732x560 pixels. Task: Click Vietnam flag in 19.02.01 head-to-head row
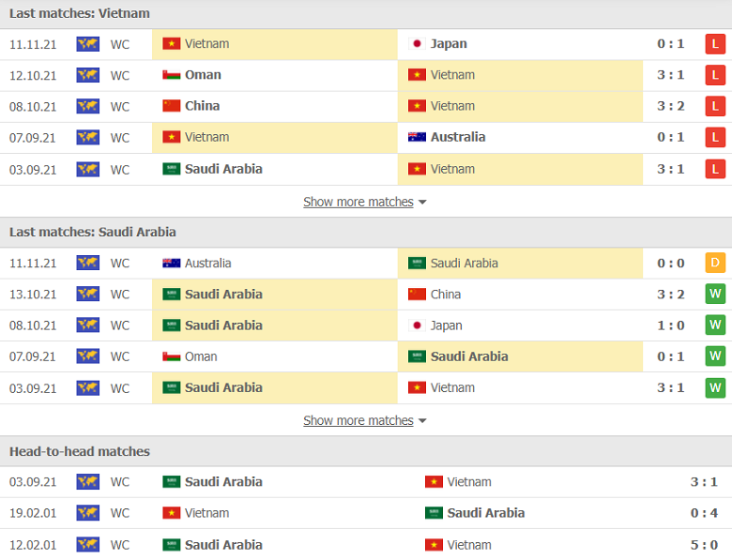(x=171, y=513)
